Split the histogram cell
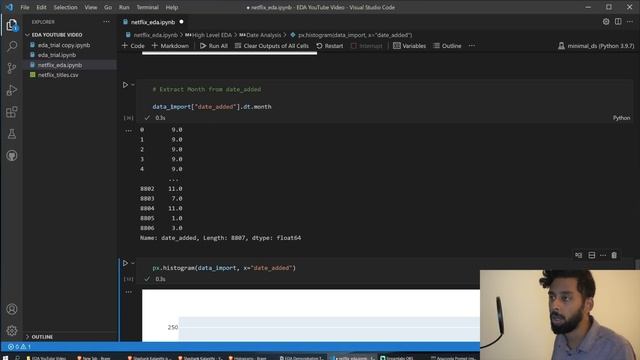 [591, 255]
